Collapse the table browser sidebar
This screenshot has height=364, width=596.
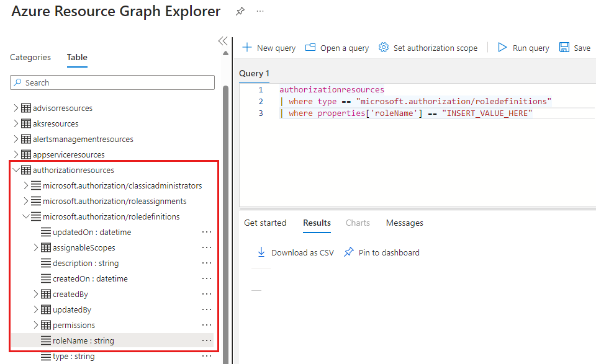coord(223,40)
